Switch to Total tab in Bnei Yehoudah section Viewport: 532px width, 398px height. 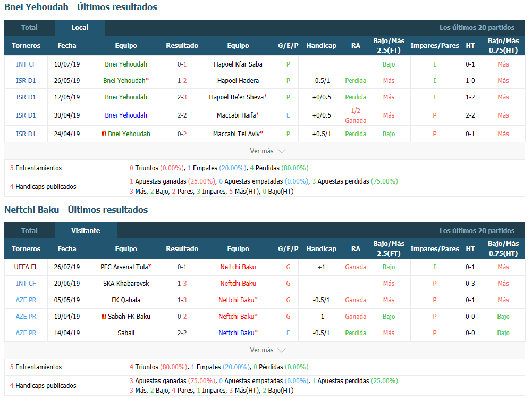point(30,28)
